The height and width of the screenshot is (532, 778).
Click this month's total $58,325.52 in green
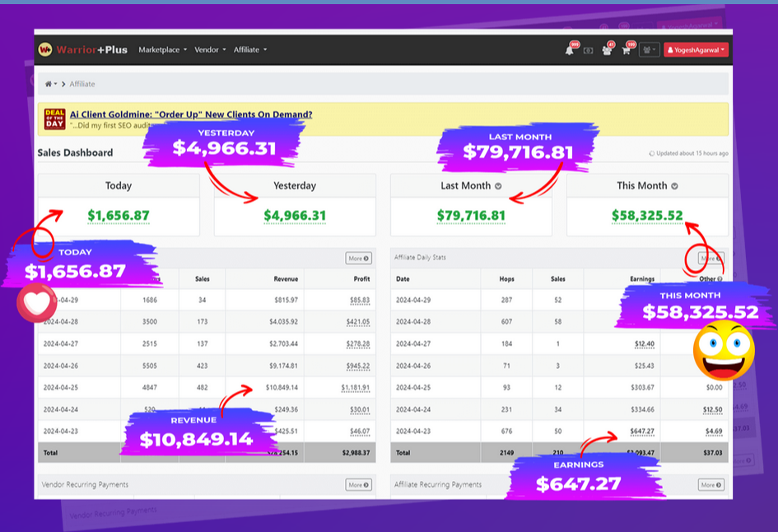click(x=647, y=216)
